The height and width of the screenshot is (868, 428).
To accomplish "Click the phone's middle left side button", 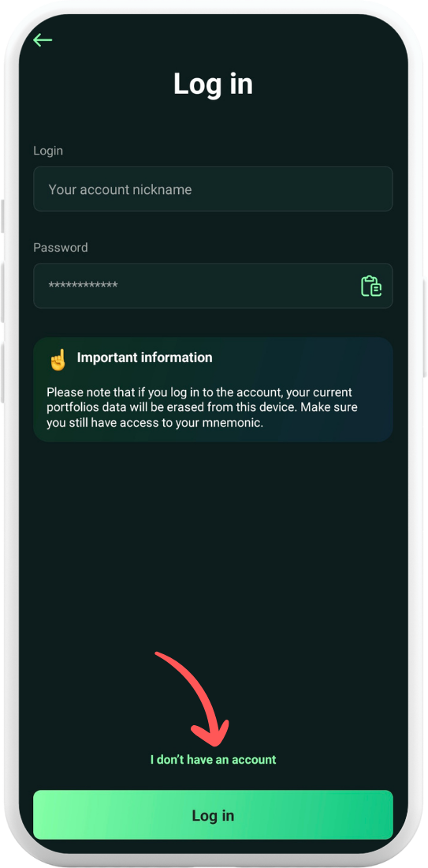I will point(2,292).
